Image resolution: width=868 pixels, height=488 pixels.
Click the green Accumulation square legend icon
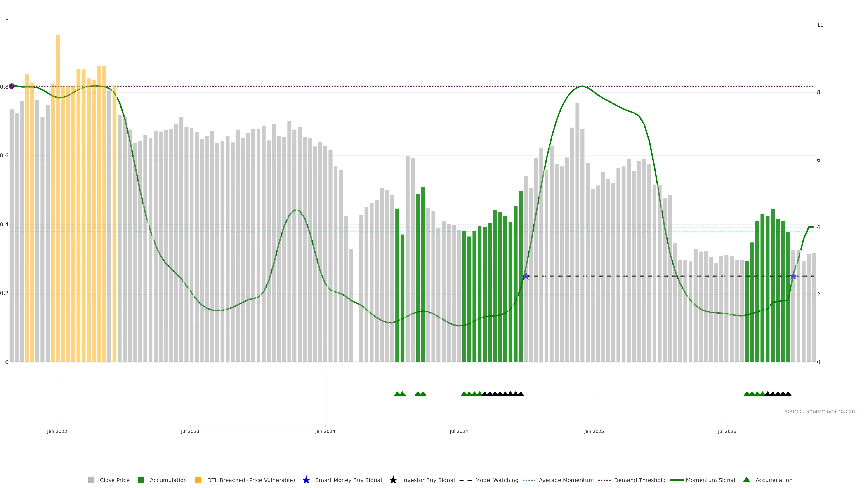tap(141, 480)
